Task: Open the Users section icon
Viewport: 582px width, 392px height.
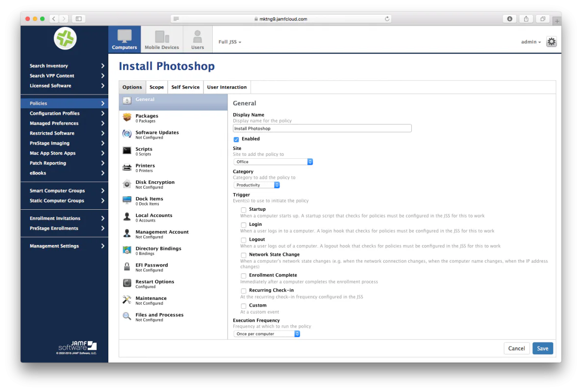Action: click(x=198, y=36)
